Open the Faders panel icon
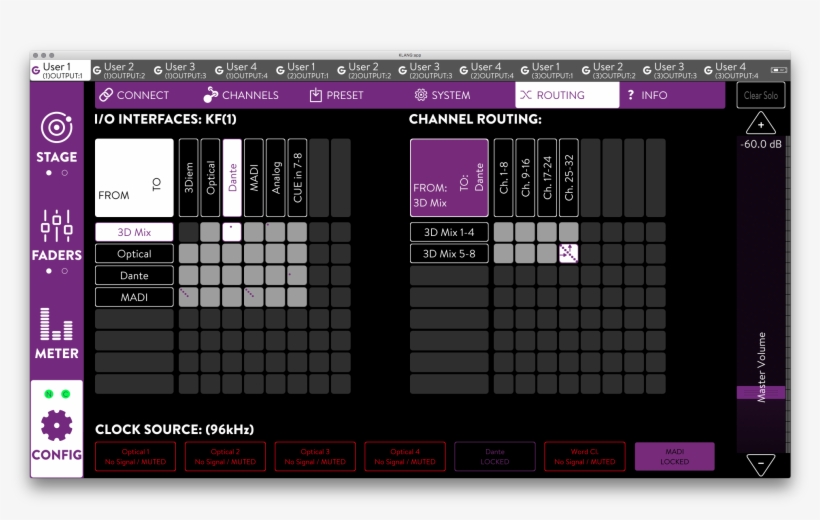 (x=56, y=226)
